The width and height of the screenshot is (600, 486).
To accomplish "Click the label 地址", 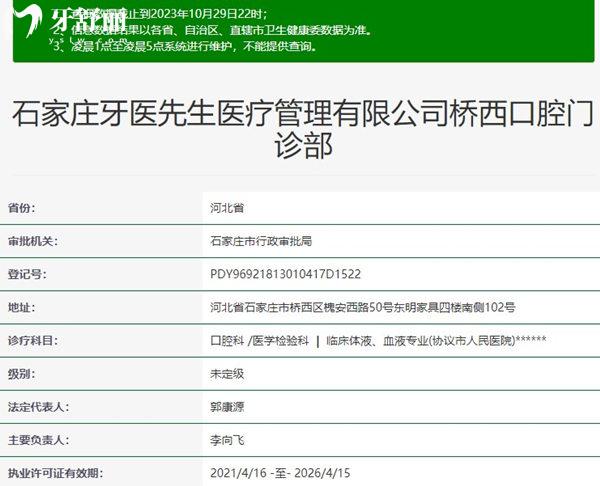I will 21,307.
